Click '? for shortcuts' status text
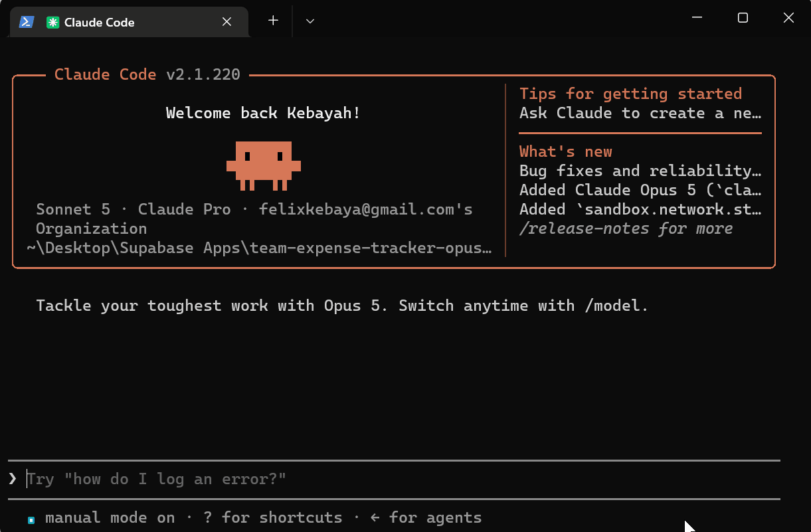 coord(273,517)
